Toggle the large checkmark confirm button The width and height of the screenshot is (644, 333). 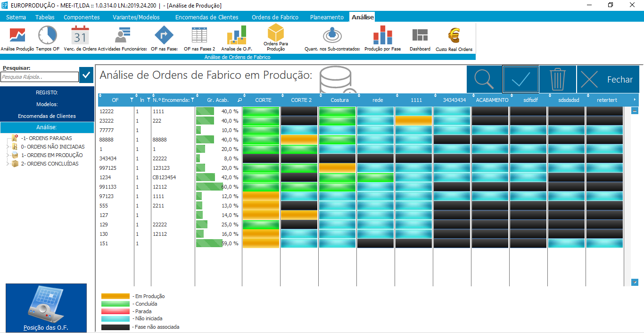[x=521, y=79]
